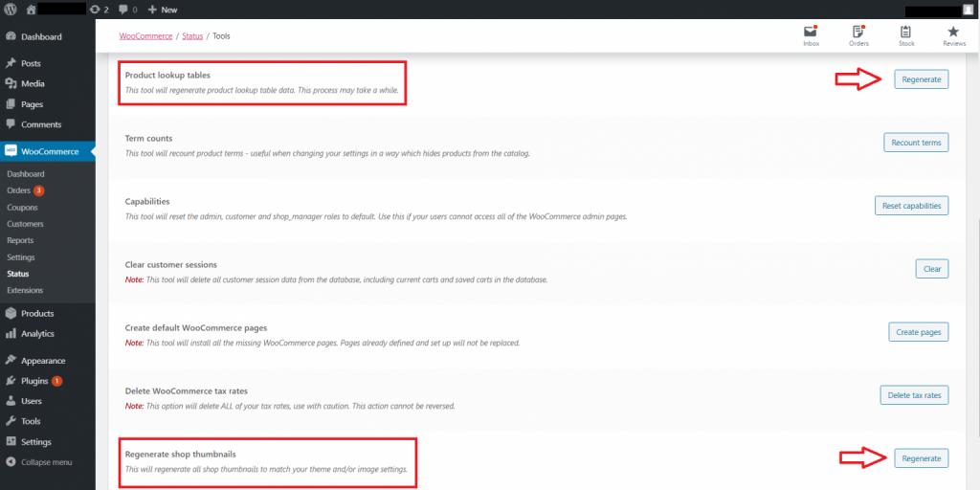Open Posts in the sidebar
Image resolution: width=980 pixels, height=490 pixels.
48,64
